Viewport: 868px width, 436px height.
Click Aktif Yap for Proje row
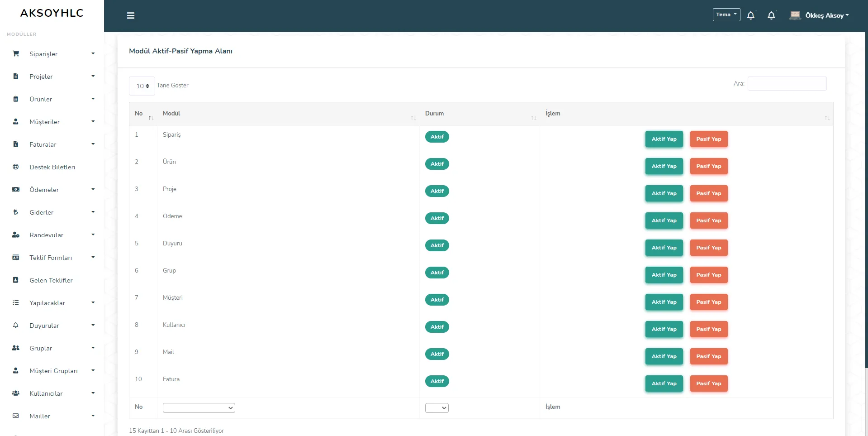click(x=664, y=193)
